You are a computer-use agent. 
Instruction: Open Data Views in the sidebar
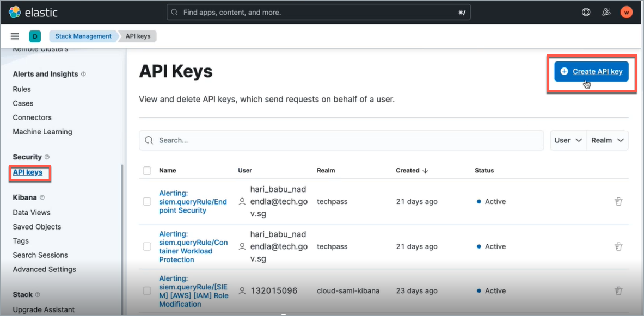[32, 213]
